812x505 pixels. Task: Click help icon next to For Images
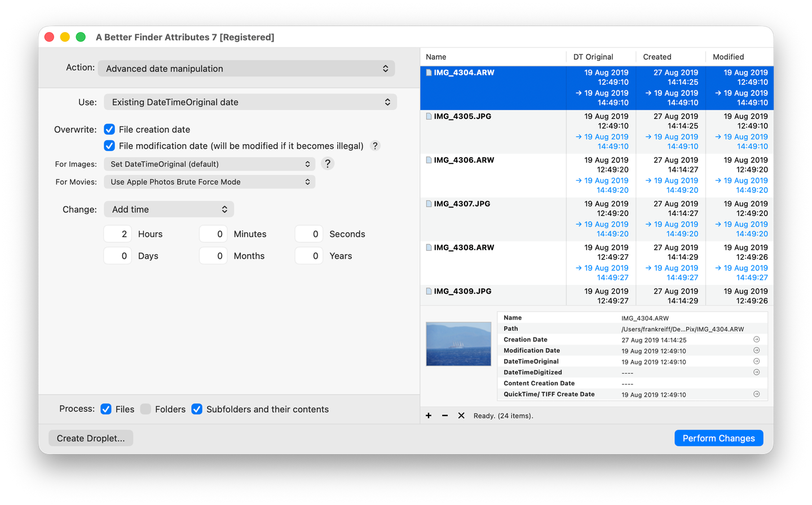[x=328, y=163]
